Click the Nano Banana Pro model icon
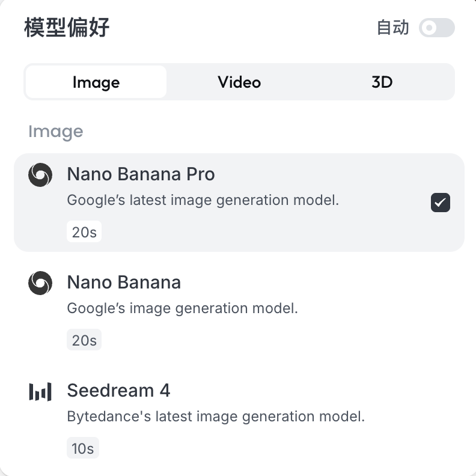The image size is (476, 476). pos(40,175)
